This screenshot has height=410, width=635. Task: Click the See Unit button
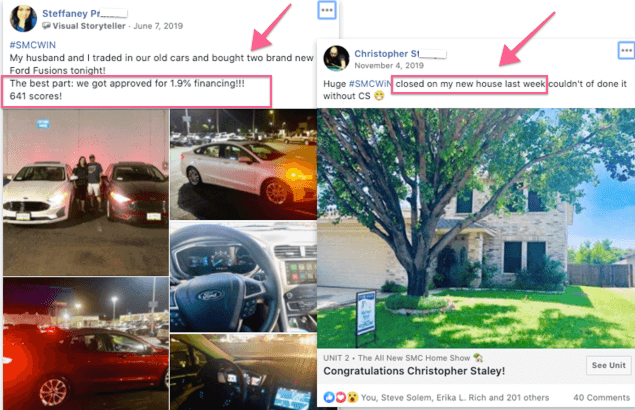point(609,365)
